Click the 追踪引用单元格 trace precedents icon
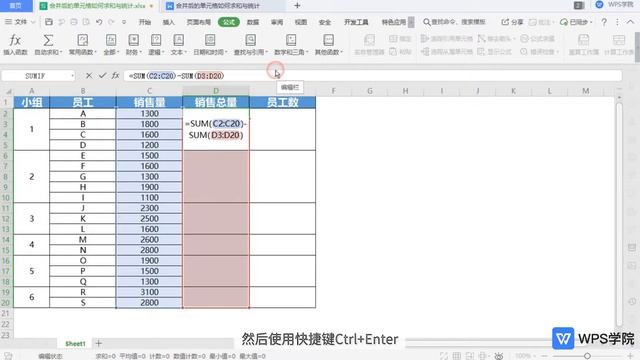Screen dimensions: 640x360 click(x=425, y=39)
